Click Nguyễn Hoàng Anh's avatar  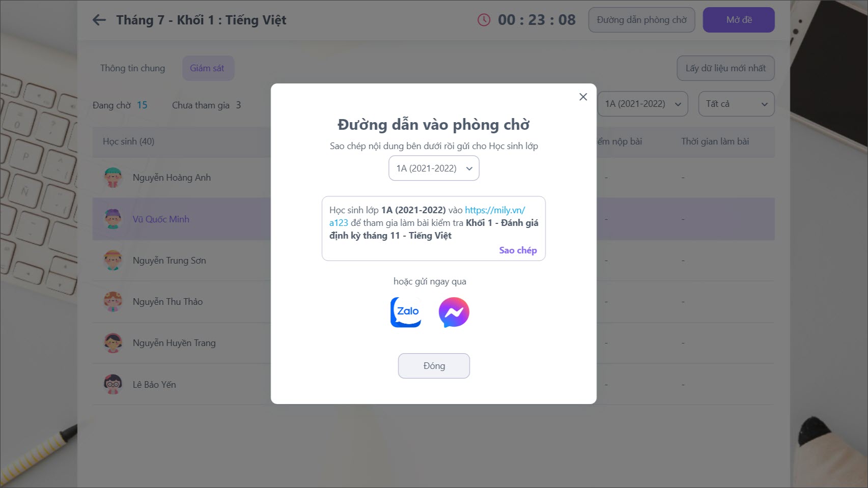pos(113,178)
